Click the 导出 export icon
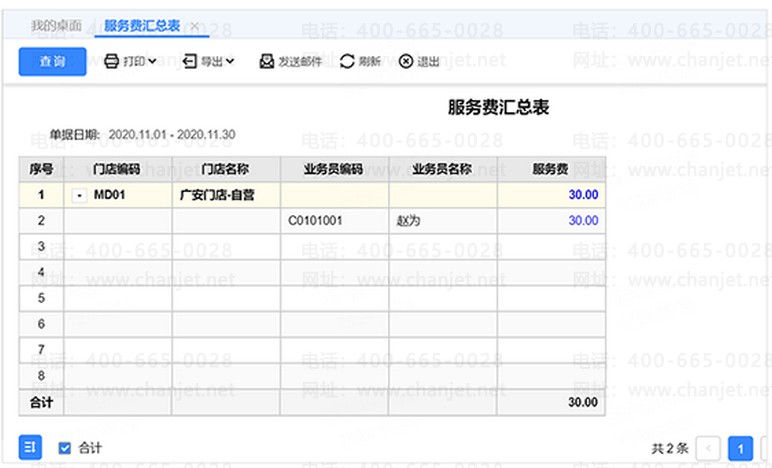Viewport: 772px width, 468px height. click(190, 62)
